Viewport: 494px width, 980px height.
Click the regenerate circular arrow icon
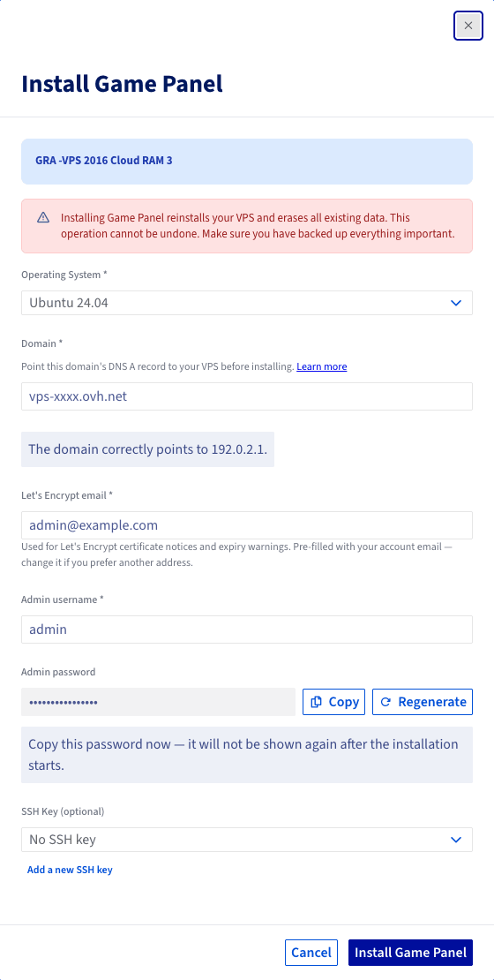386,702
